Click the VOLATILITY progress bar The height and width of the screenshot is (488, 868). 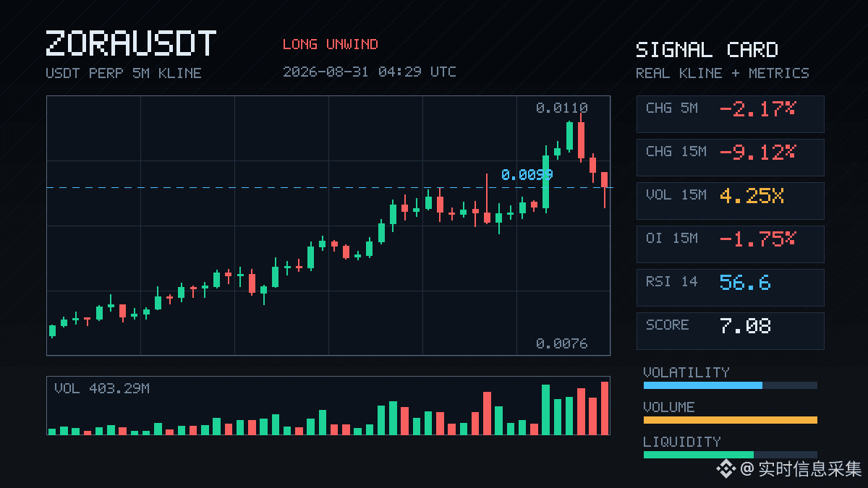[x=731, y=385]
